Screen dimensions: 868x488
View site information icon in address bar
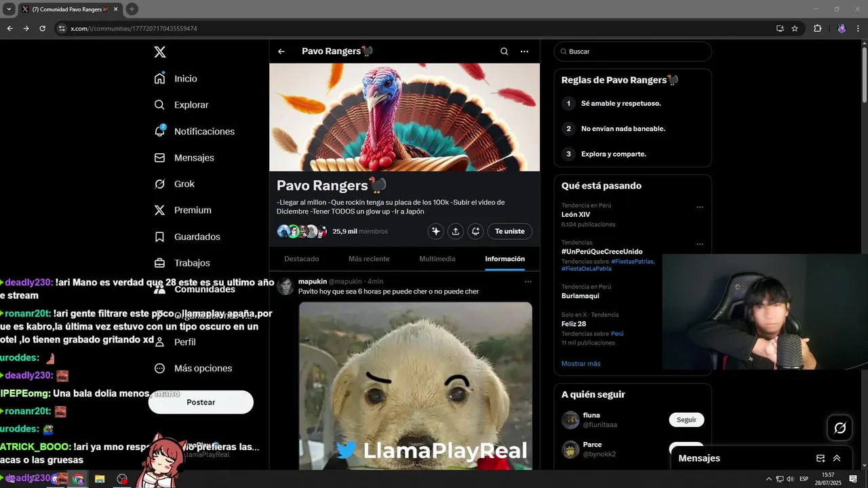click(62, 28)
